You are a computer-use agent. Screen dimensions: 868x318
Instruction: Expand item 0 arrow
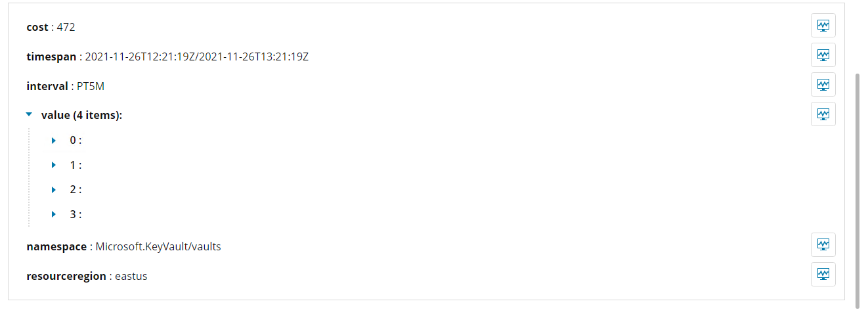54,140
